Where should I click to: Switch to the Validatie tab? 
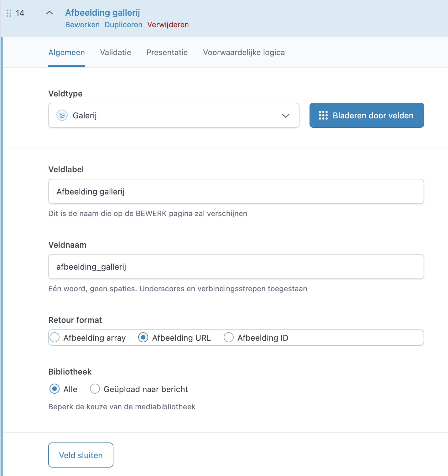click(x=116, y=52)
